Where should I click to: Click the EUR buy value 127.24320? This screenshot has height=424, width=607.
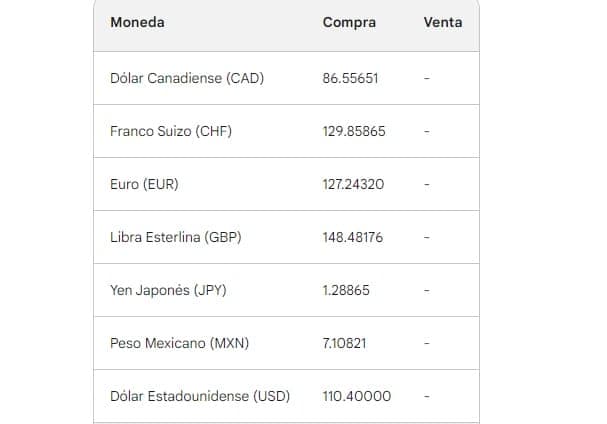click(353, 184)
